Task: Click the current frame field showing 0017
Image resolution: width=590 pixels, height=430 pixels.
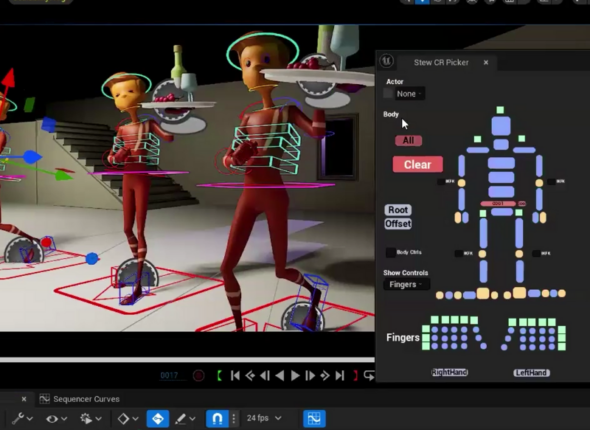Action: point(169,375)
